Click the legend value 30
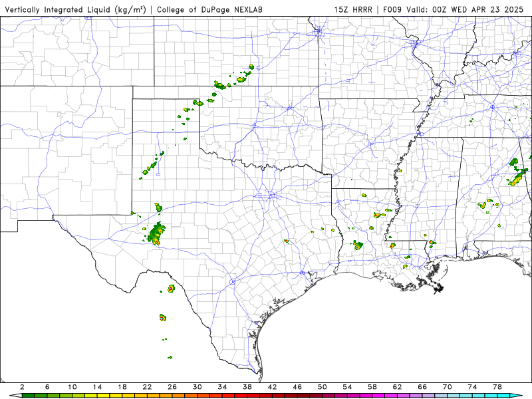Image resolution: width=532 pixels, height=399 pixels. click(x=197, y=387)
